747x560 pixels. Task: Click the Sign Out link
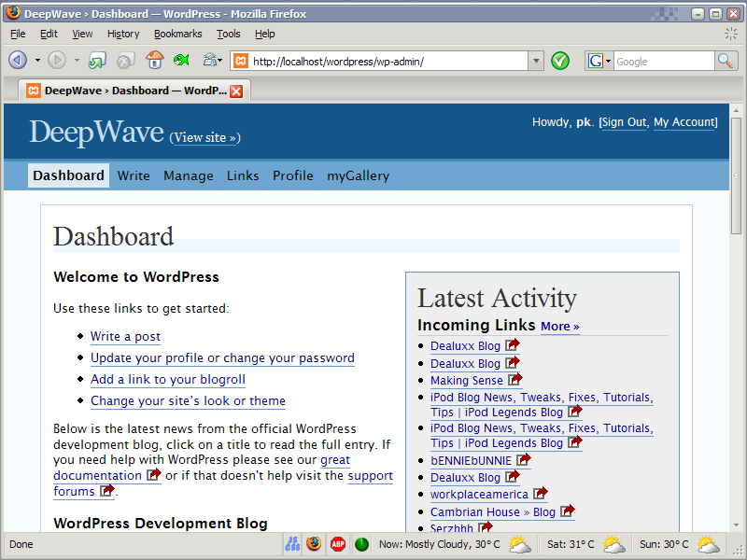(624, 122)
